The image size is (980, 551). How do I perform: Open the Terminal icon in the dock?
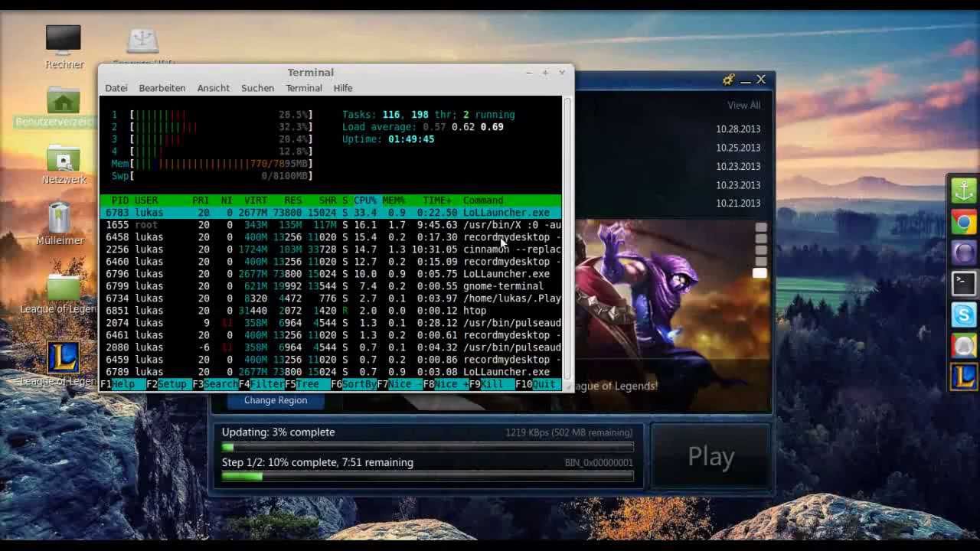(964, 283)
